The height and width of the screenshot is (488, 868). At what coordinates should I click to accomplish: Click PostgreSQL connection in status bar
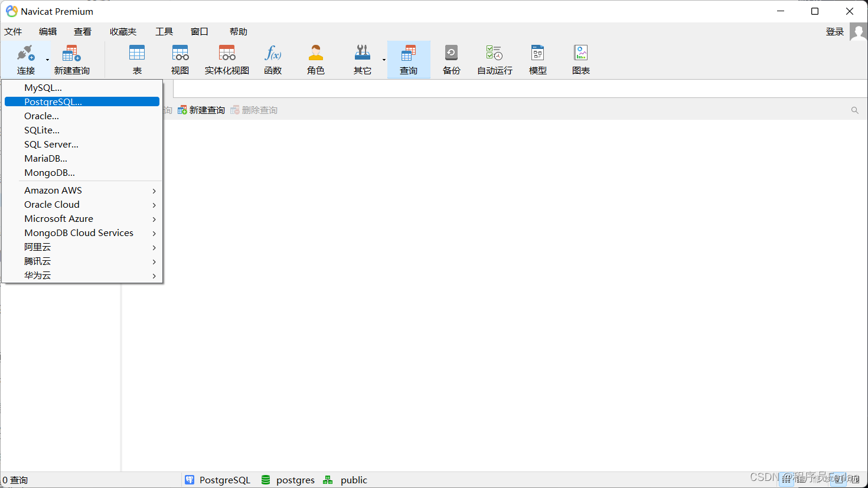point(218,480)
